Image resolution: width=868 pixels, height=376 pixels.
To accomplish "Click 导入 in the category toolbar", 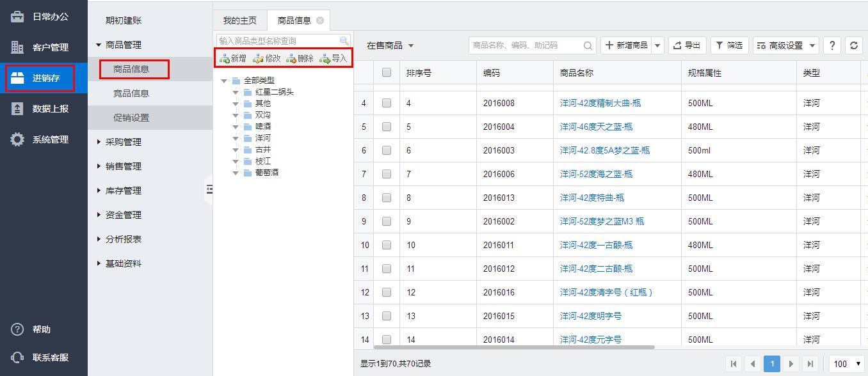I will coord(334,58).
